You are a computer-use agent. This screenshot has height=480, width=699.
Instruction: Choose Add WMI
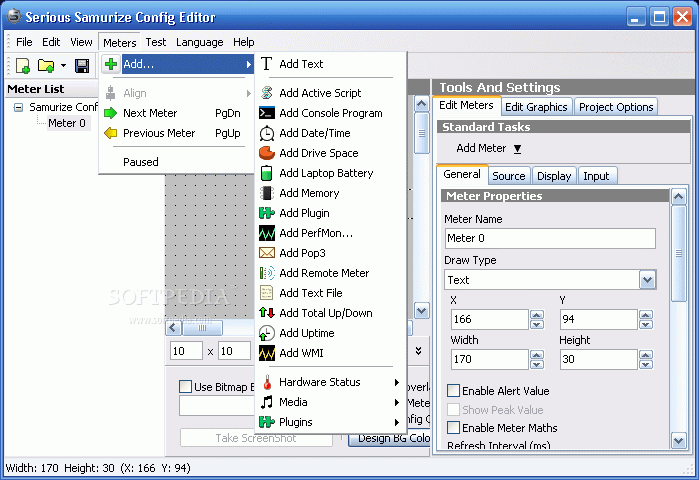click(x=331, y=353)
